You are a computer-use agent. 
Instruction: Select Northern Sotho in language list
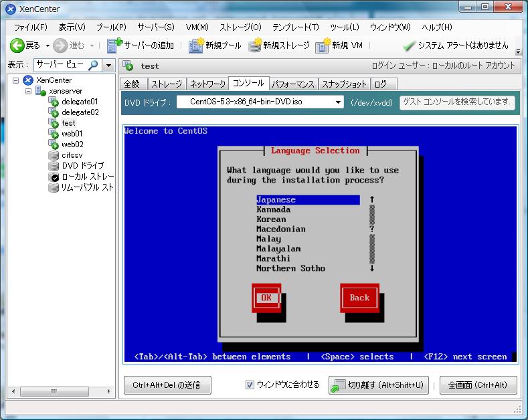[x=290, y=268]
